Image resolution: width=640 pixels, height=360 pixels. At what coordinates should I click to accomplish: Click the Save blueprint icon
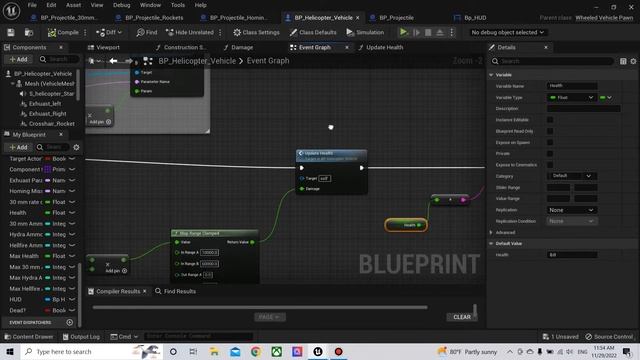[11, 32]
